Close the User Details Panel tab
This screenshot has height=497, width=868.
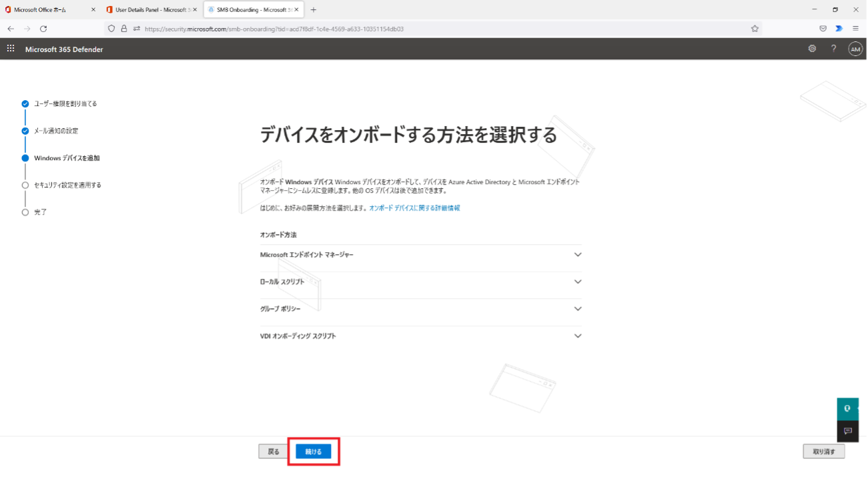(195, 10)
